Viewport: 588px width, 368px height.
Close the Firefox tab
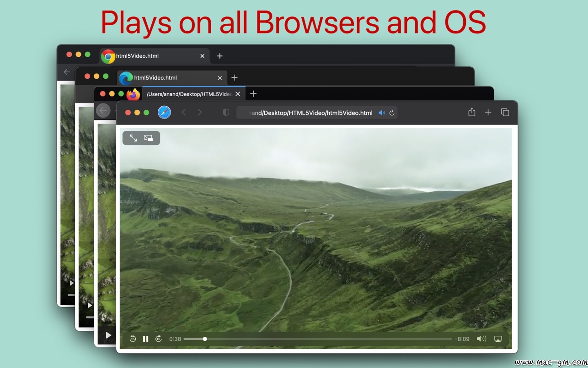(x=238, y=94)
